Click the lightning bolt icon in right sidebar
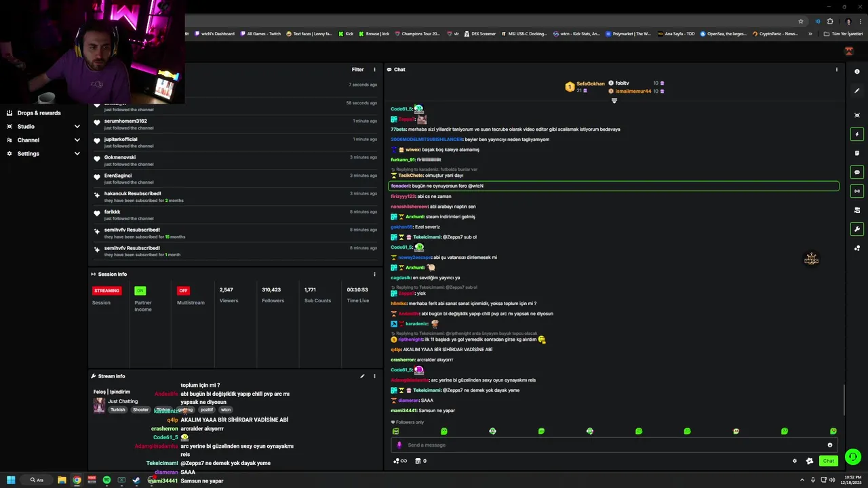The image size is (868, 488). pos(857,134)
